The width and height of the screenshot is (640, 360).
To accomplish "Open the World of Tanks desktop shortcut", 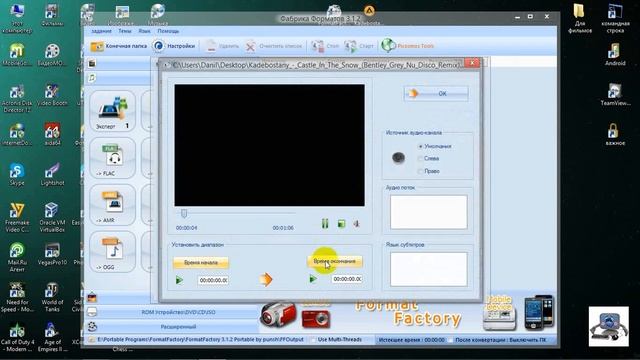I will pyautogui.click(x=52, y=297).
